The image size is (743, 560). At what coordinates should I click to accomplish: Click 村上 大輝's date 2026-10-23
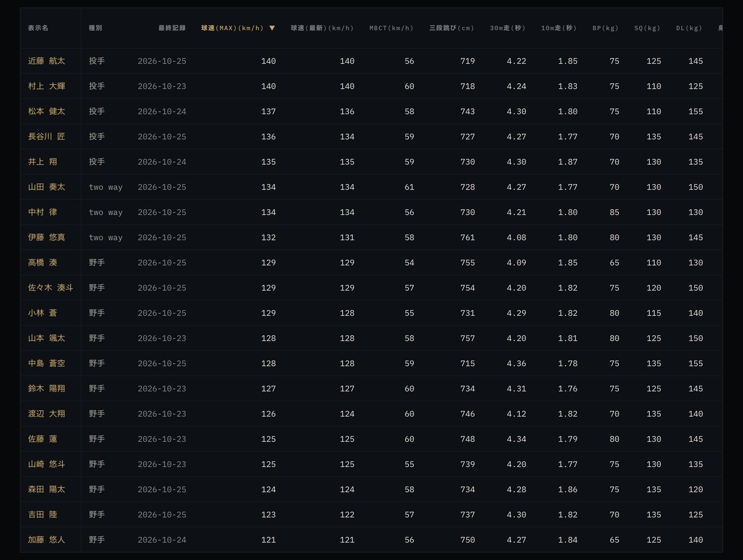click(162, 87)
